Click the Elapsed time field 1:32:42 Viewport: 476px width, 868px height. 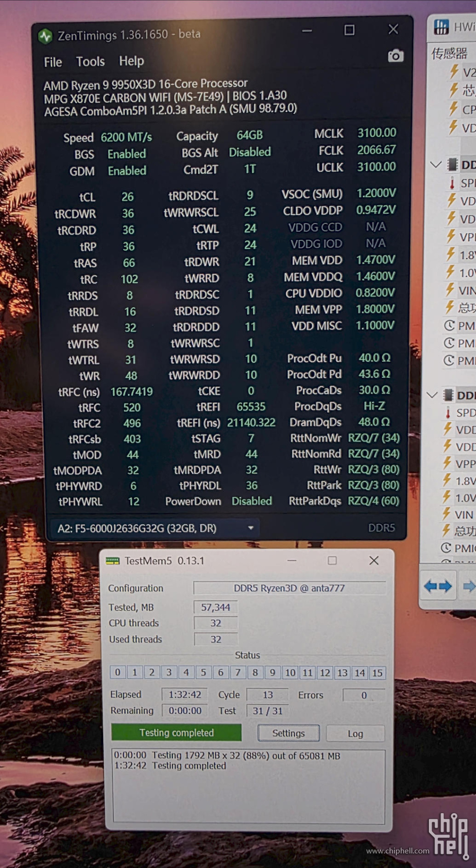(x=185, y=695)
